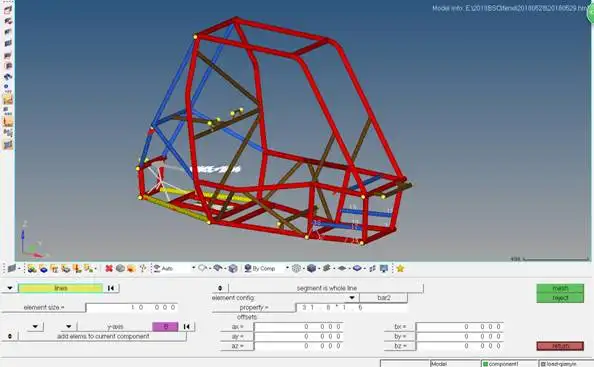Click 'add elems to current component' label
Screen dimensions: 594x367
click(103, 336)
